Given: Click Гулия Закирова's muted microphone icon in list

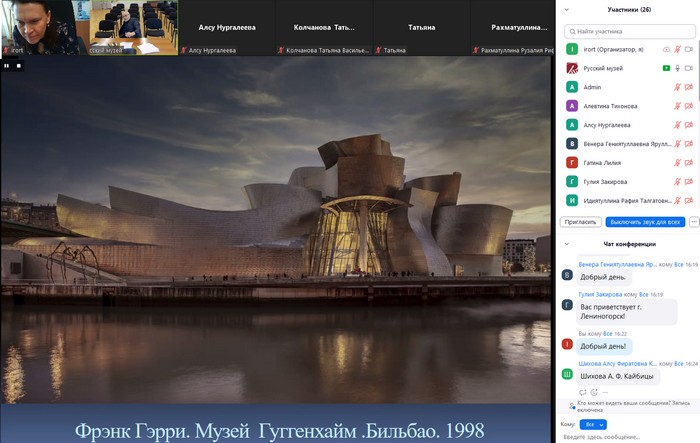Looking at the screenshot, I should coord(677,182).
